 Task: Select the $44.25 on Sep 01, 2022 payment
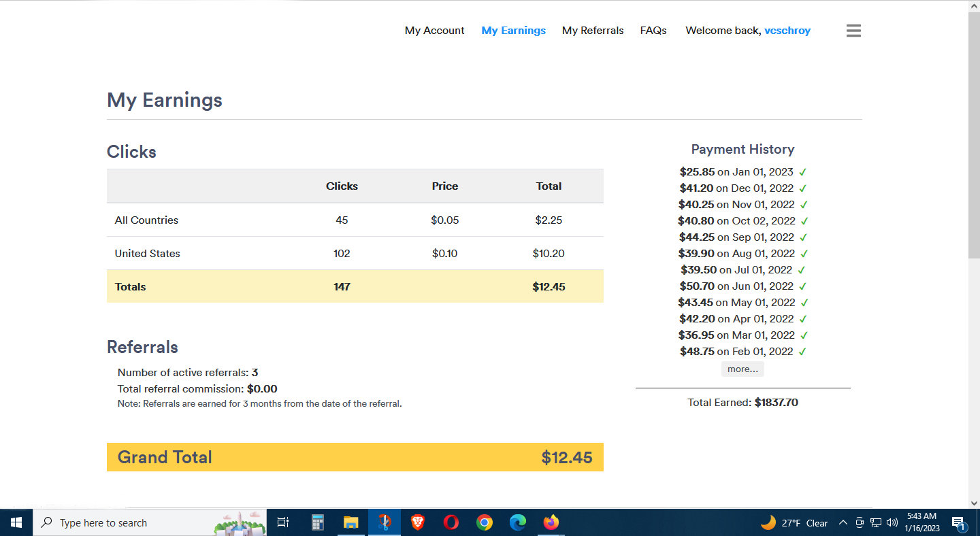742,237
